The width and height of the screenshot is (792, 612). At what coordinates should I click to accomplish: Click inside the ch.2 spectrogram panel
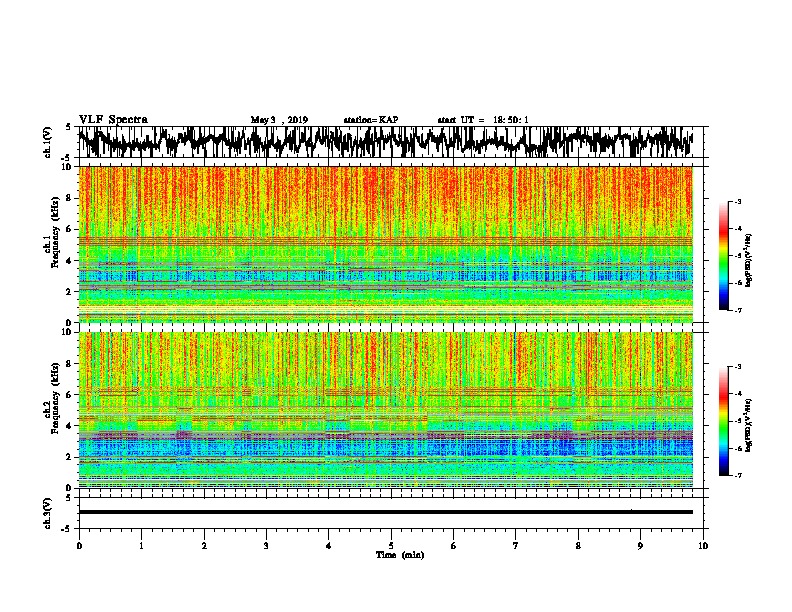[385, 410]
